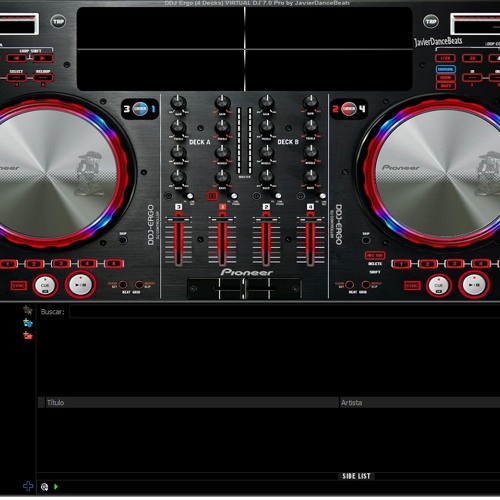This screenshot has height=500, width=500.
Task: Tap the right deck TAP button
Action: tap(431, 22)
